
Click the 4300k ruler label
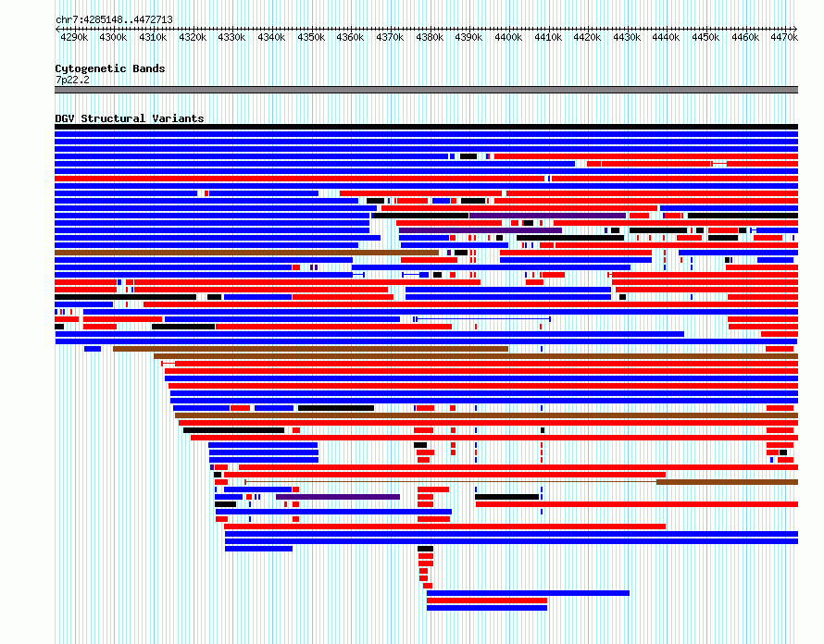coord(114,37)
